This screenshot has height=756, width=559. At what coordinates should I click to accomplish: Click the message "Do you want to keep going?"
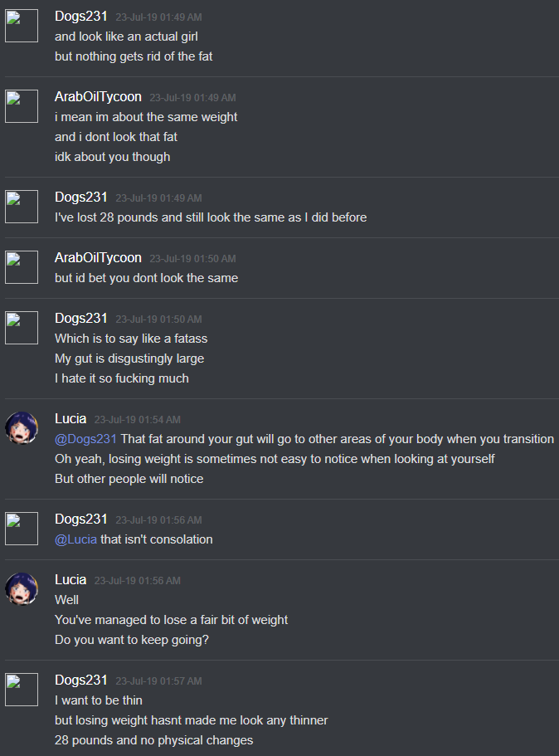[x=132, y=640]
